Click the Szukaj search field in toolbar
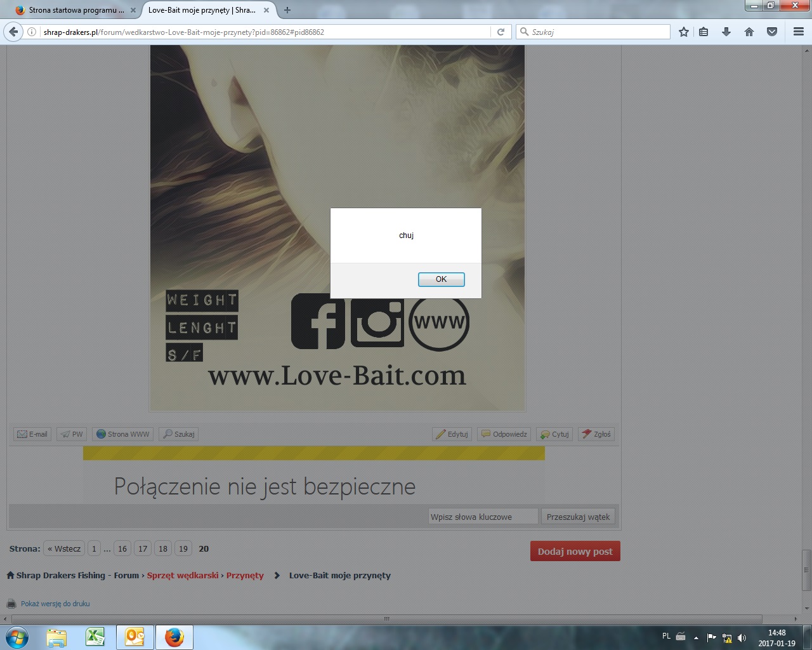The image size is (812, 650). [596, 32]
